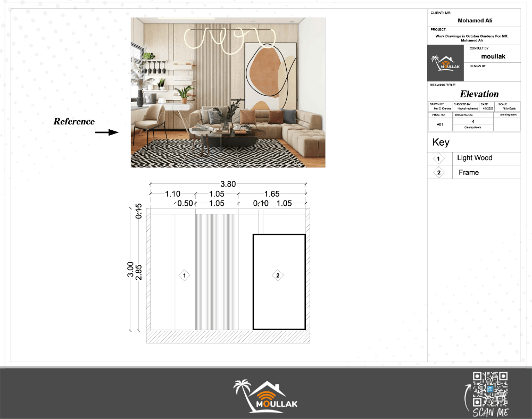Click the A01 project number cell

click(x=440, y=124)
